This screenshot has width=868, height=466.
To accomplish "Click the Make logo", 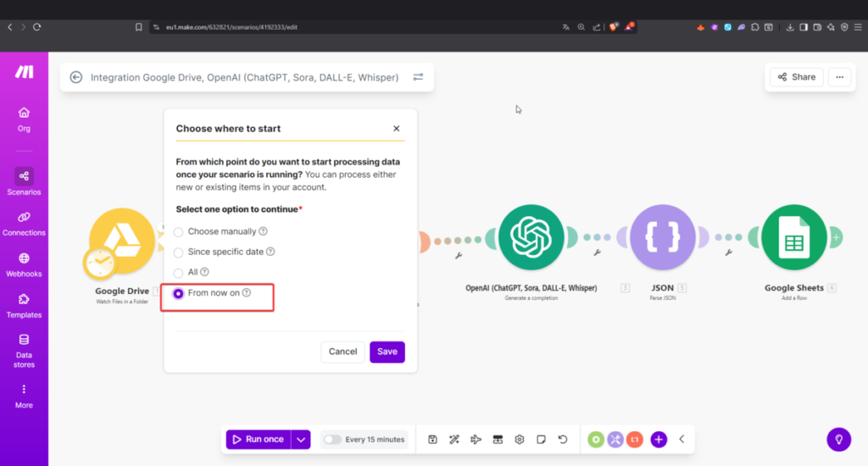I will (24, 71).
